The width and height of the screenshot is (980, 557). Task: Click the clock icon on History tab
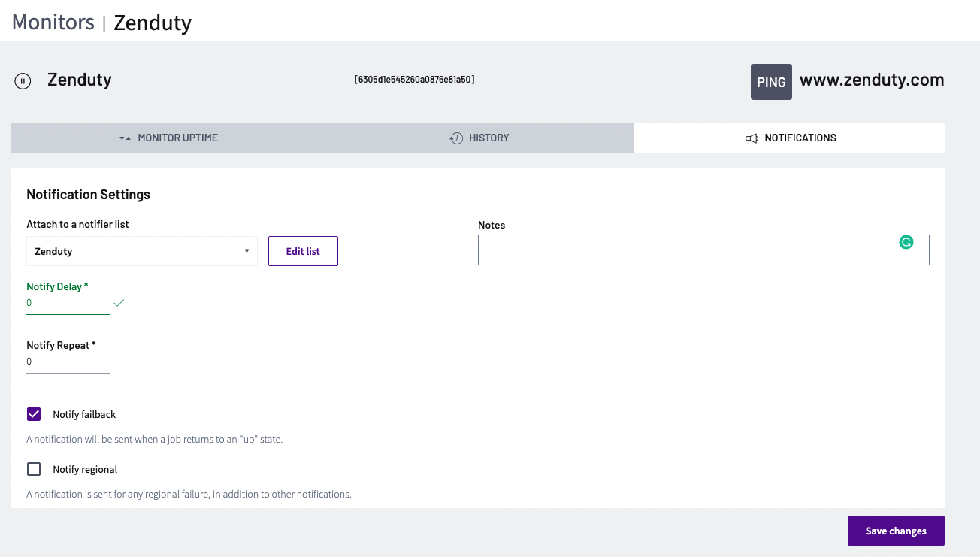(x=456, y=138)
